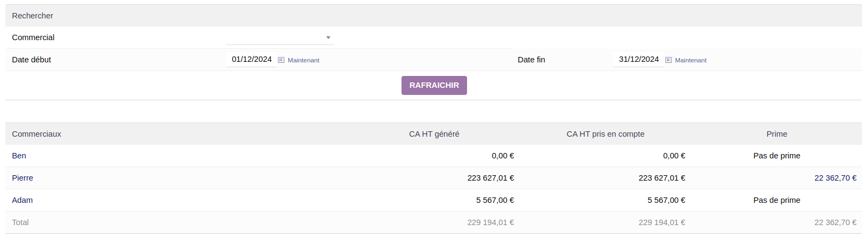Click Adam's CA HT généré value 5 567,00 €

[495, 200]
